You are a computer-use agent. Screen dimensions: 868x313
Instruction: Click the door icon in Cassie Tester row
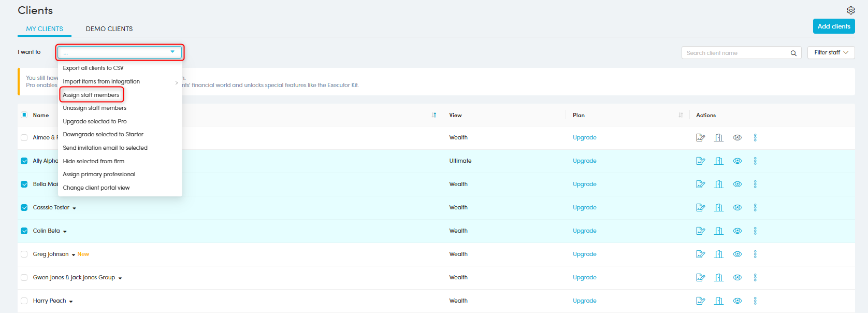point(718,207)
